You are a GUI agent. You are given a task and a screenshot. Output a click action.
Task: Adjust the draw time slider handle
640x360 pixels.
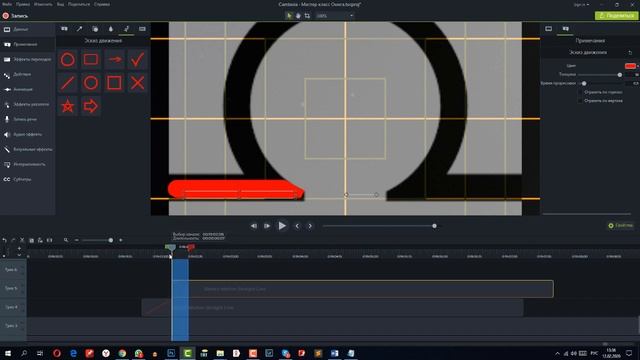point(584,83)
